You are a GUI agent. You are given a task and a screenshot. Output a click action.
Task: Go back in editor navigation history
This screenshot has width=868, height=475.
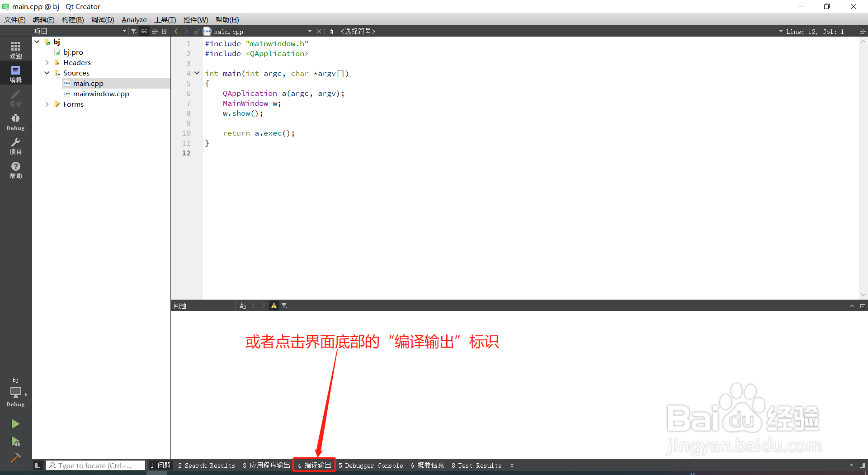[x=176, y=31]
